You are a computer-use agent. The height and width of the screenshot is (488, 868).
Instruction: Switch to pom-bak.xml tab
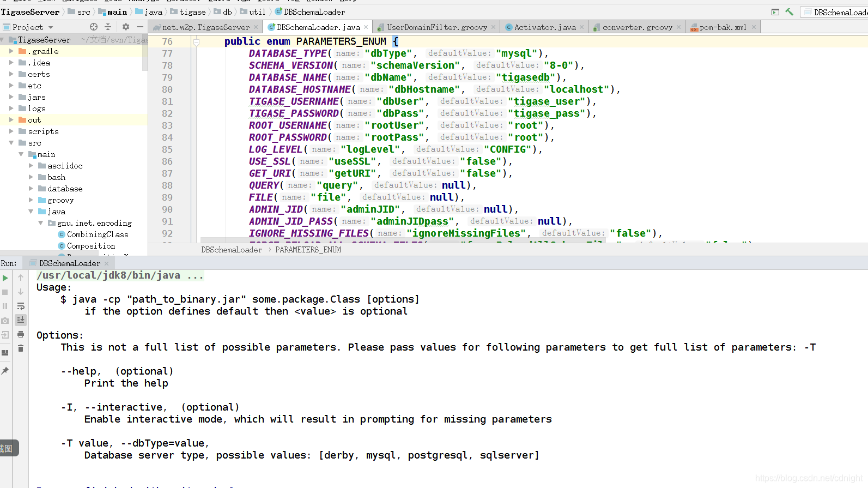tap(723, 27)
